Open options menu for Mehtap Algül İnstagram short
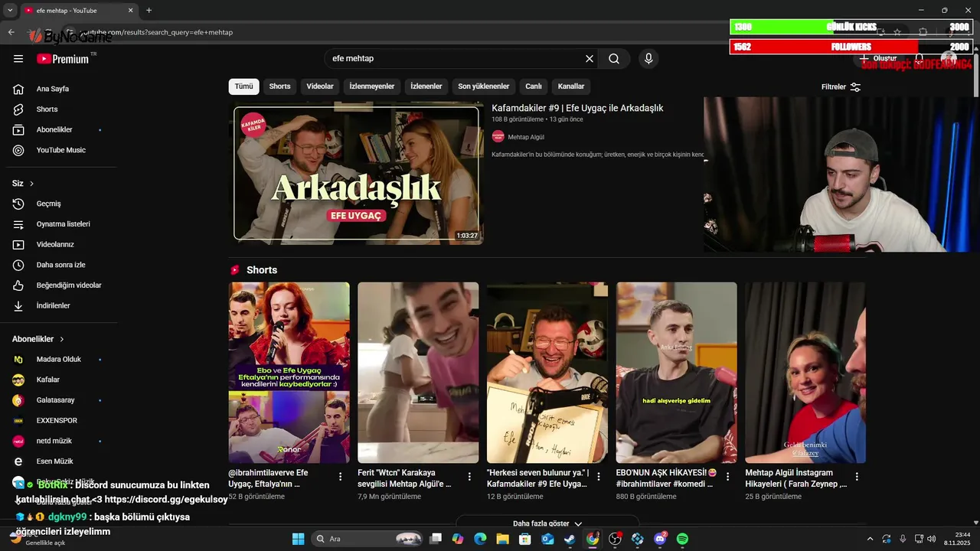980x551 pixels. [x=857, y=476]
